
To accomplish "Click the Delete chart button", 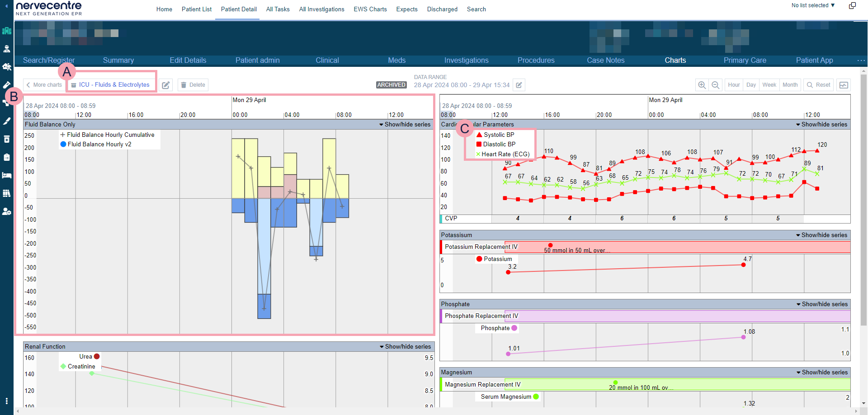I will pos(193,85).
